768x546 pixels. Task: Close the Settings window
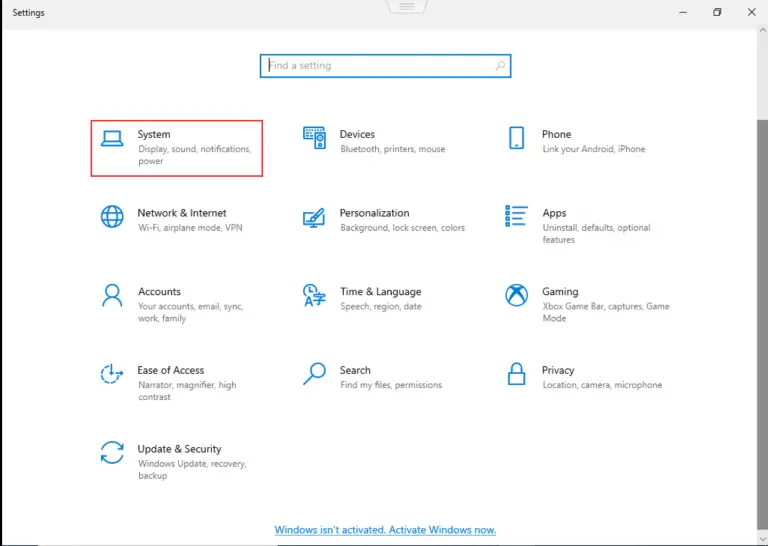(752, 12)
